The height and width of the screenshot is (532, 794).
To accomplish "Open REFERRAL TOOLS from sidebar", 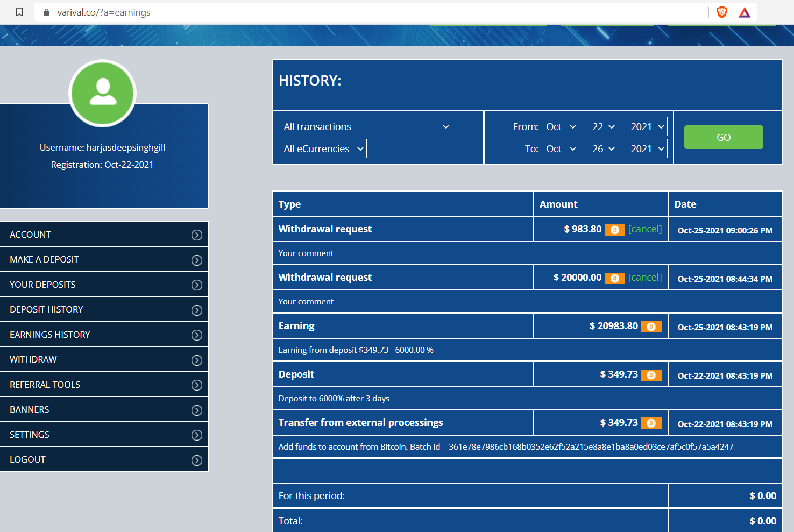I will 45,385.
